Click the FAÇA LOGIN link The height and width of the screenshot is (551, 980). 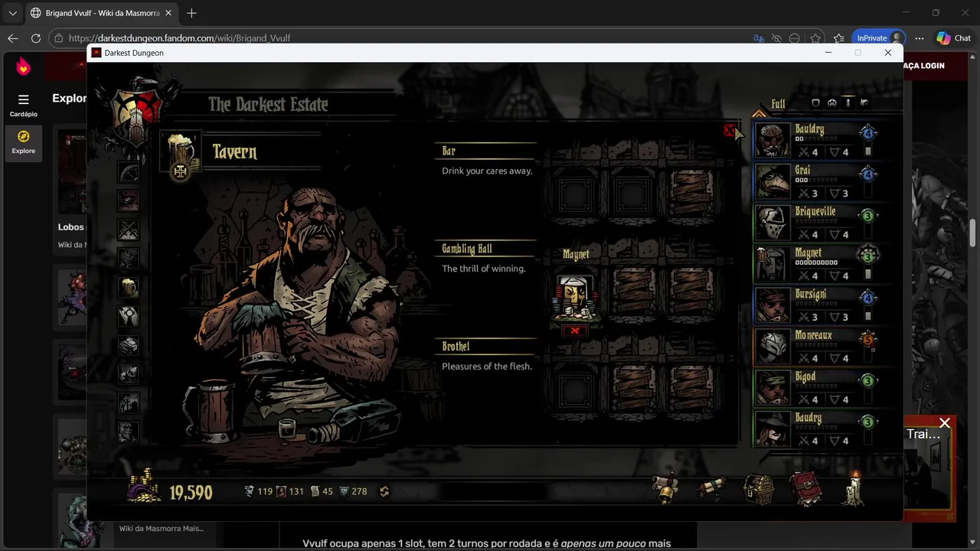(923, 66)
